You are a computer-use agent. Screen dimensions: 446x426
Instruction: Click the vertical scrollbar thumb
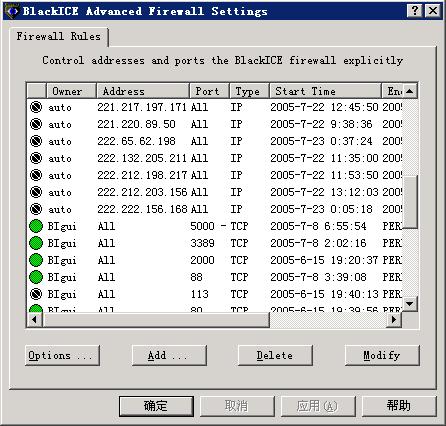(410, 202)
